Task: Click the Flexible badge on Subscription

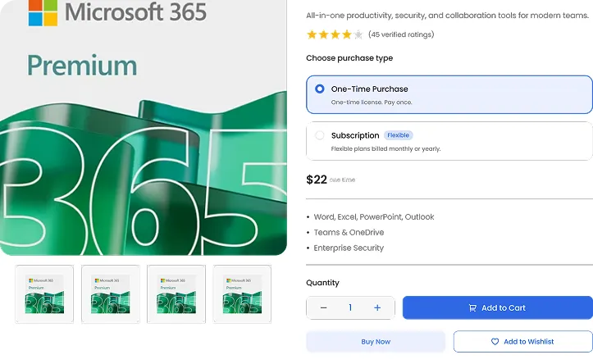Action: click(399, 135)
